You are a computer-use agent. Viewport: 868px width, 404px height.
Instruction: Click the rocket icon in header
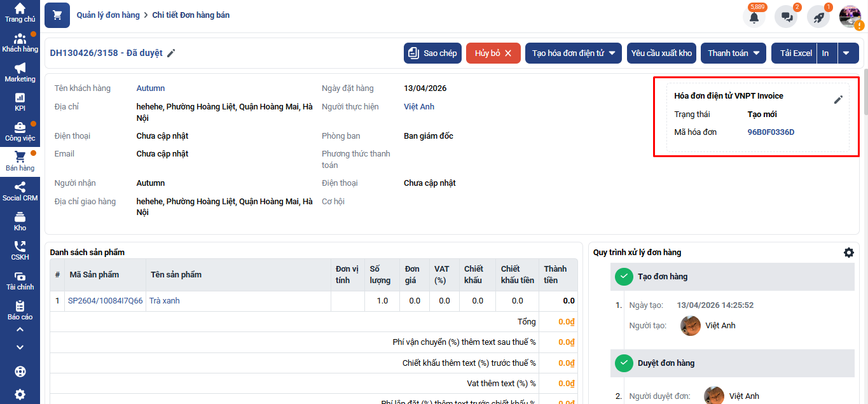click(x=818, y=17)
